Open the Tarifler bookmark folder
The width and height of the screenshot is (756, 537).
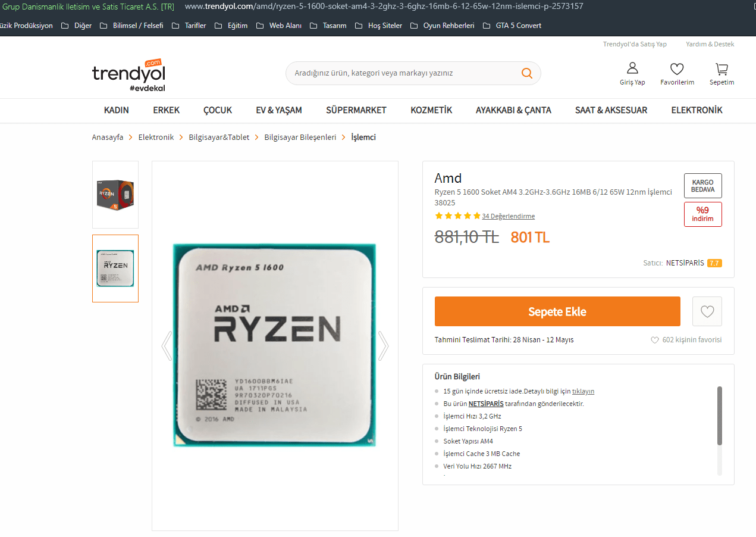[189, 26]
